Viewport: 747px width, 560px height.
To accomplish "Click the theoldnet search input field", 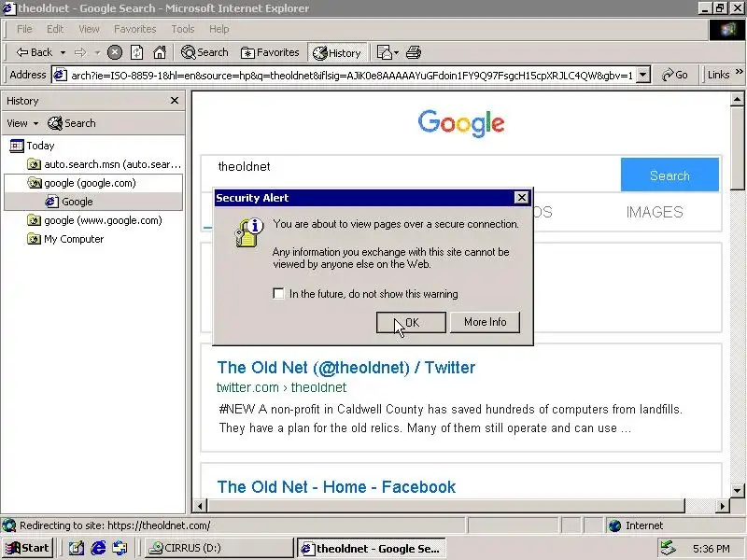I will click(412, 175).
